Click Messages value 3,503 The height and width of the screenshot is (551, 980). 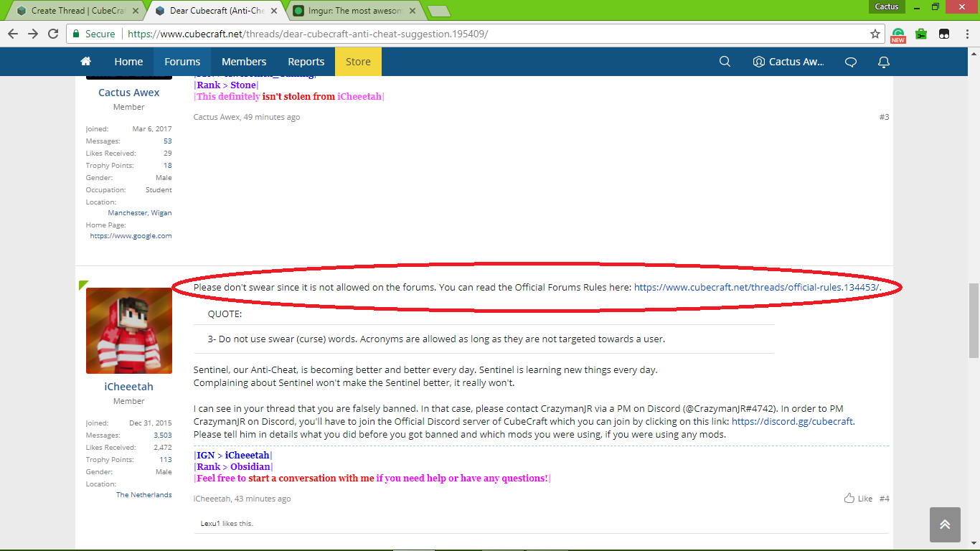(x=163, y=435)
